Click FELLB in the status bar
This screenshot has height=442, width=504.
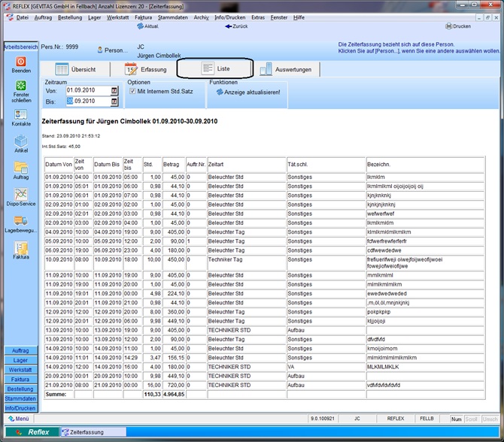click(x=427, y=419)
